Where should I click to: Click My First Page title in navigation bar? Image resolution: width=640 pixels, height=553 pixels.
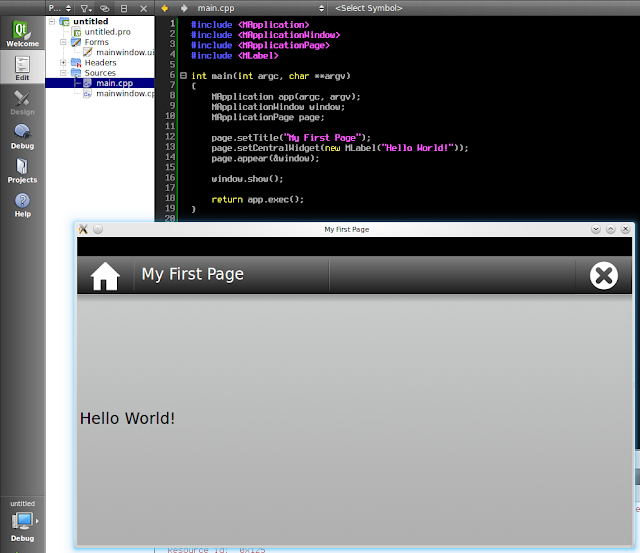click(x=193, y=274)
